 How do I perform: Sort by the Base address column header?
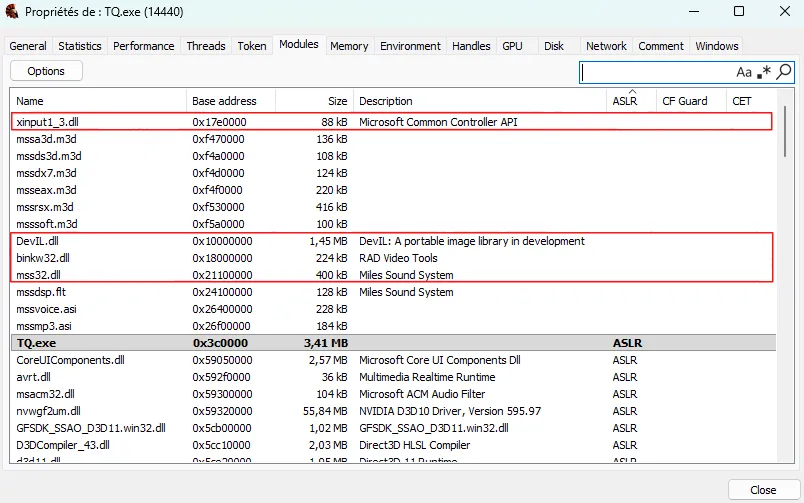pyautogui.click(x=231, y=101)
